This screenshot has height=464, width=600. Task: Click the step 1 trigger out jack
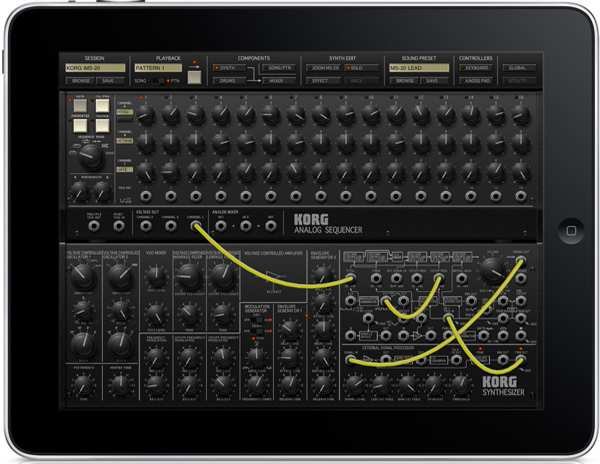tap(146, 197)
